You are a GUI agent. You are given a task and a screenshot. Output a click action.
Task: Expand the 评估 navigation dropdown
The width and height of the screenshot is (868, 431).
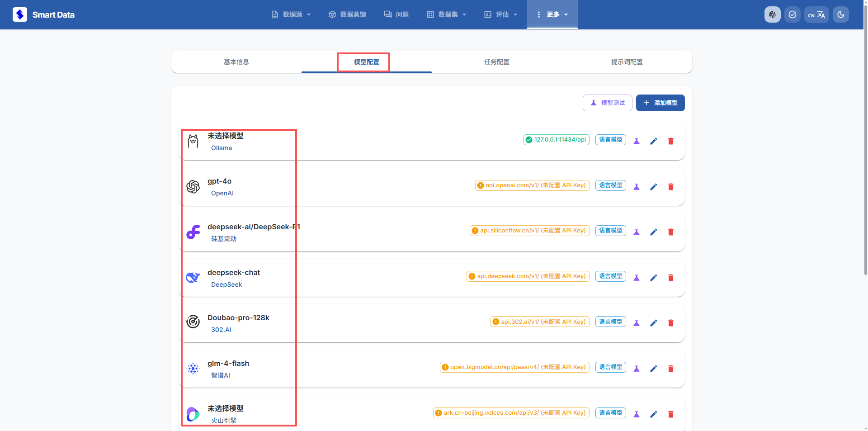(x=500, y=14)
